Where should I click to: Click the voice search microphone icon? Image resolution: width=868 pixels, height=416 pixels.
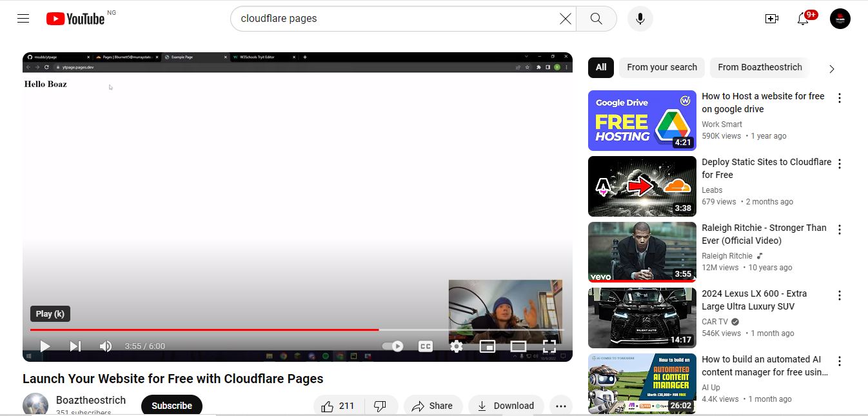point(640,19)
